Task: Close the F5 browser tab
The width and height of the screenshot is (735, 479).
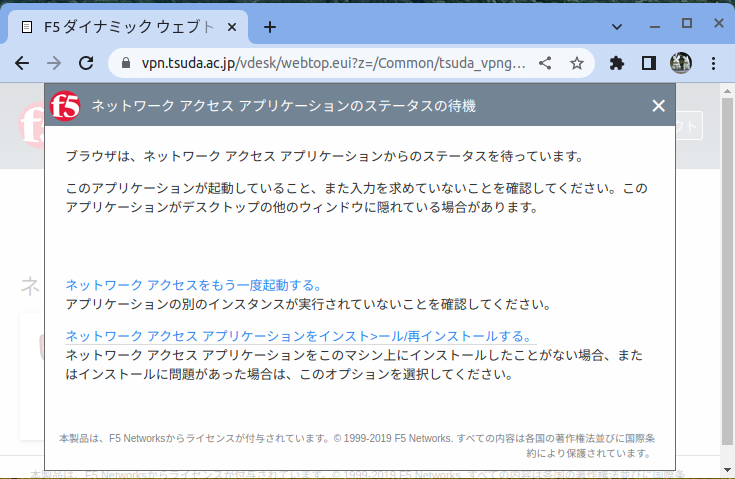Action: click(233, 27)
